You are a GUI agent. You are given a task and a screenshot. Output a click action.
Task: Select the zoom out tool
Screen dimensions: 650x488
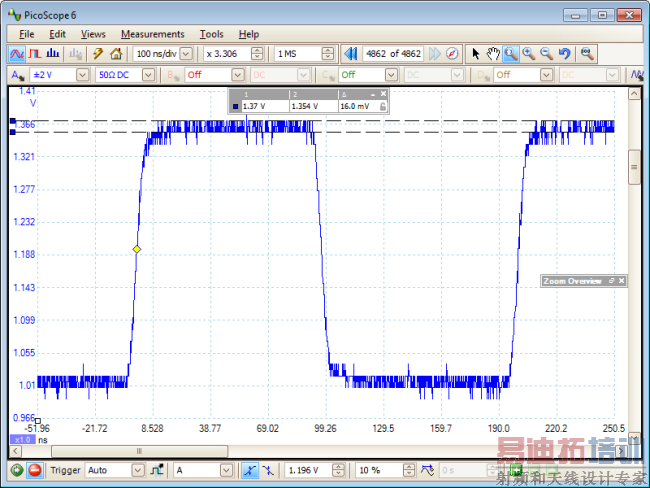pos(546,53)
